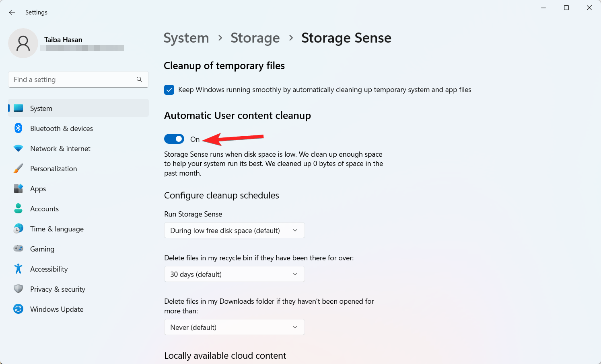Open Privacy & security settings
The width and height of the screenshot is (601, 364).
click(x=58, y=289)
